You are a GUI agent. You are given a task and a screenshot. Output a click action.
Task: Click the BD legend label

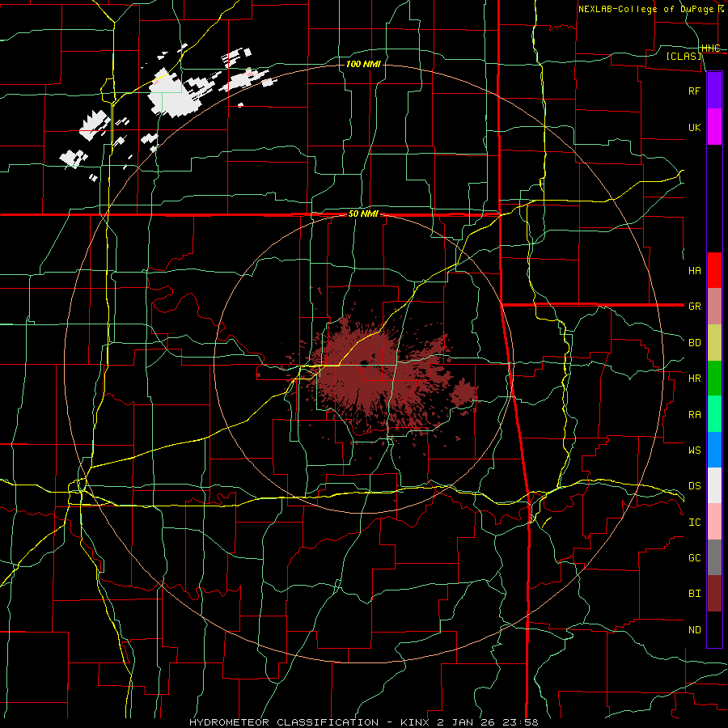tap(694, 343)
